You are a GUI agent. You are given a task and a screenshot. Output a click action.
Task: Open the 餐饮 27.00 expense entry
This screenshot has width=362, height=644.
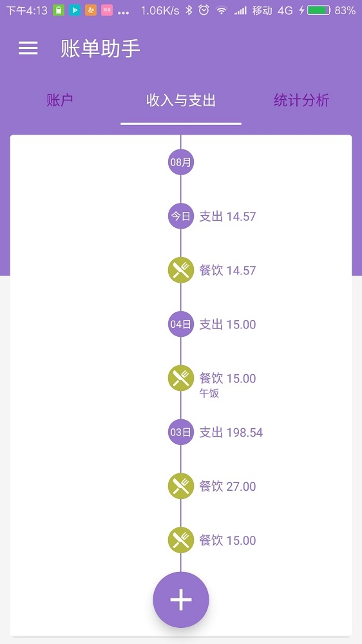pyautogui.click(x=227, y=486)
